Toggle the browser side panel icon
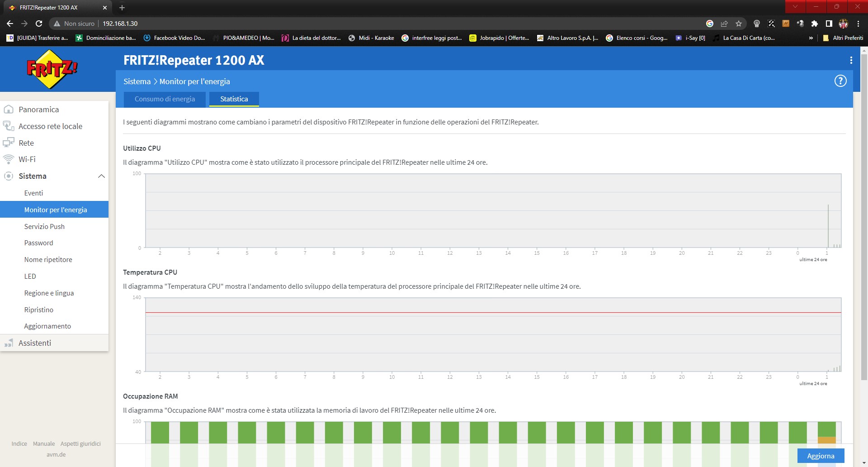Image resolution: width=868 pixels, height=467 pixels. click(x=829, y=24)
